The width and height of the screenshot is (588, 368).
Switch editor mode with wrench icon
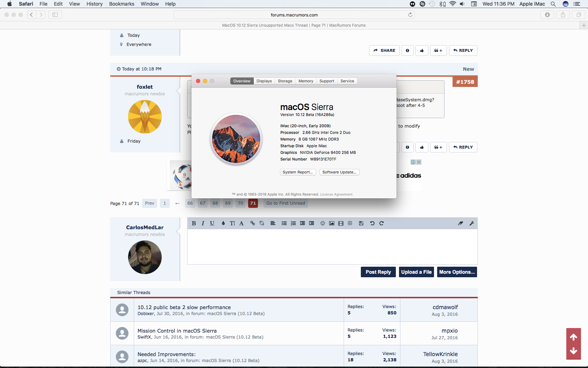pos(472,223)
